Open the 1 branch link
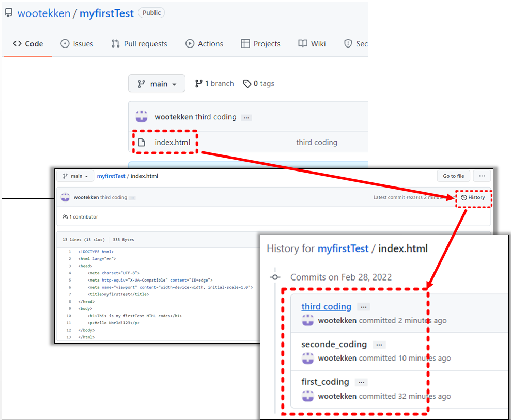The image size is (511, 420). [214, 84]
